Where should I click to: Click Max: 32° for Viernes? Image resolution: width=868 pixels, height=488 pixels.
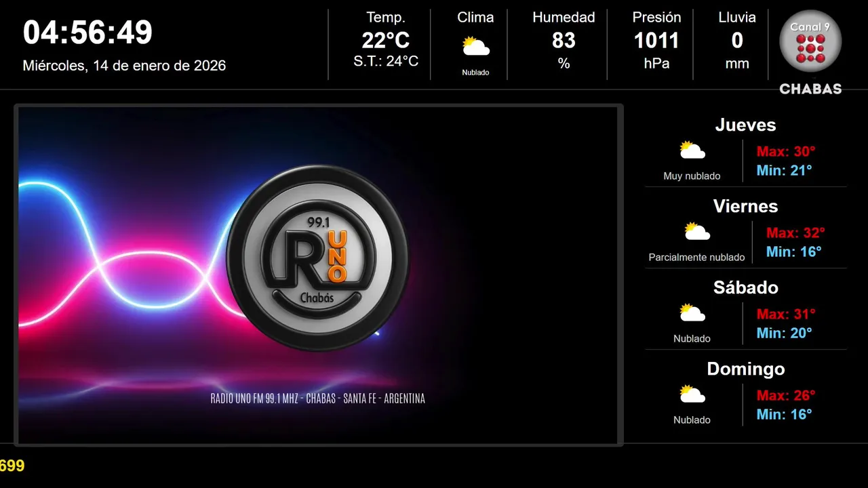pyautogui.click(x=795, y=232)
